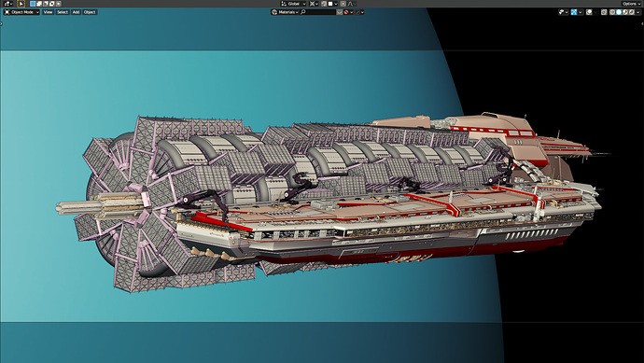Open the Add menu
Screen dimensions: 644x363
(76, 12)
